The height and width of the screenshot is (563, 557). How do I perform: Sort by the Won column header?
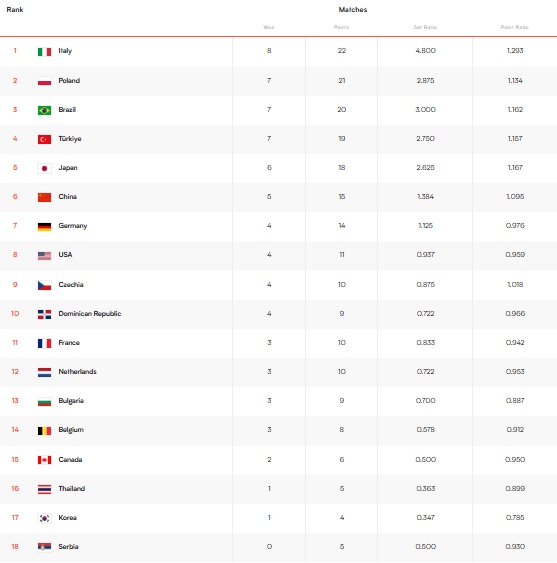[x=269, y=27]
